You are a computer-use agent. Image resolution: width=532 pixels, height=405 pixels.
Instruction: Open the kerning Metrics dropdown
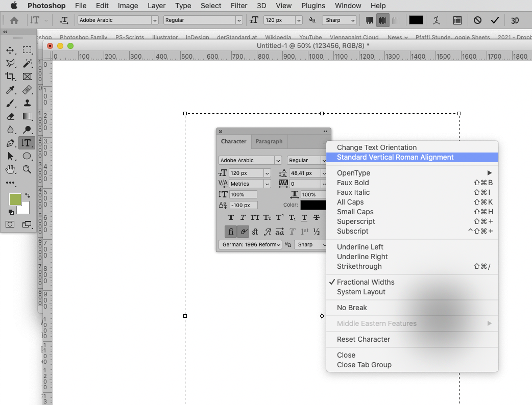[x=250, y=183]
